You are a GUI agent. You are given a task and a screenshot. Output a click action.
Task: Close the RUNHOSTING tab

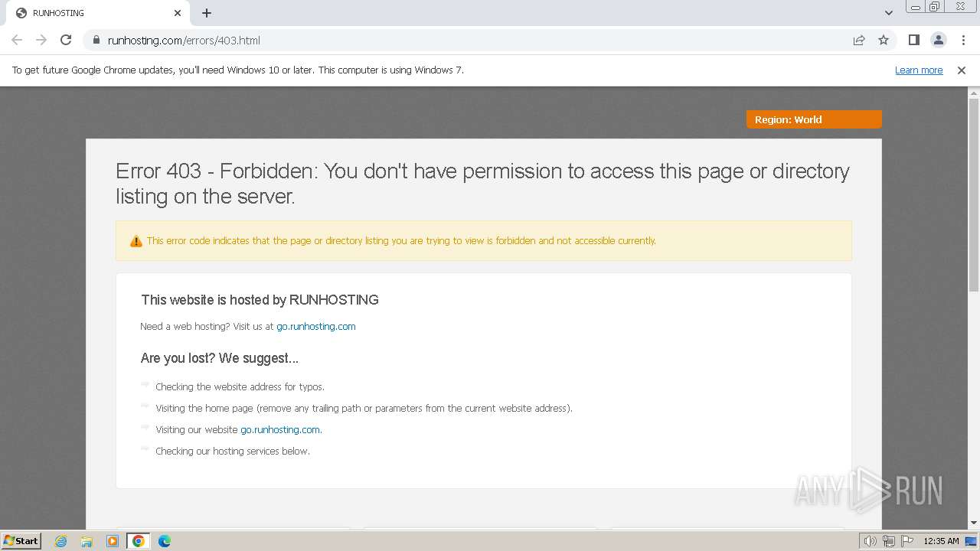coord(178,13)
